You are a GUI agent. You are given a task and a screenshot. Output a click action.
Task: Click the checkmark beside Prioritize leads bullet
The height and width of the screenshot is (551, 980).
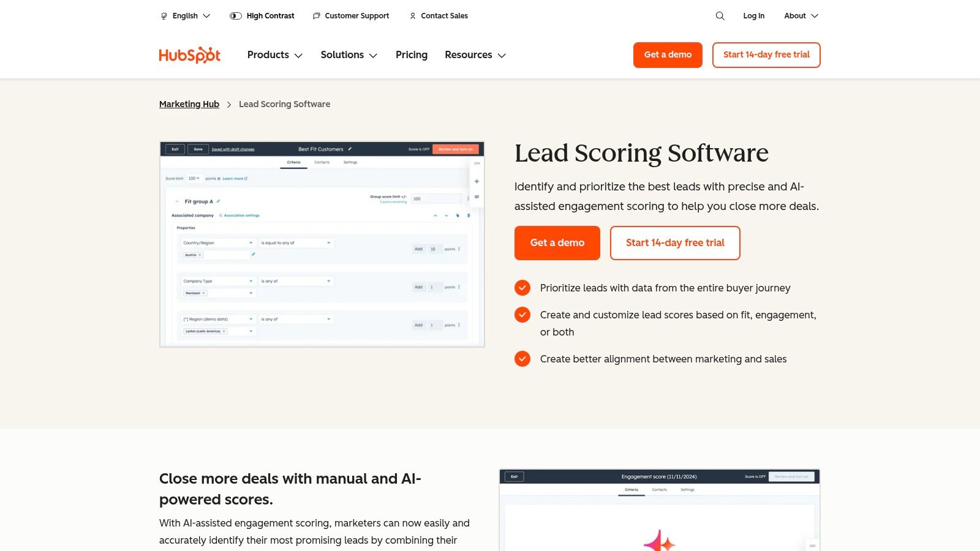(522, 288)
